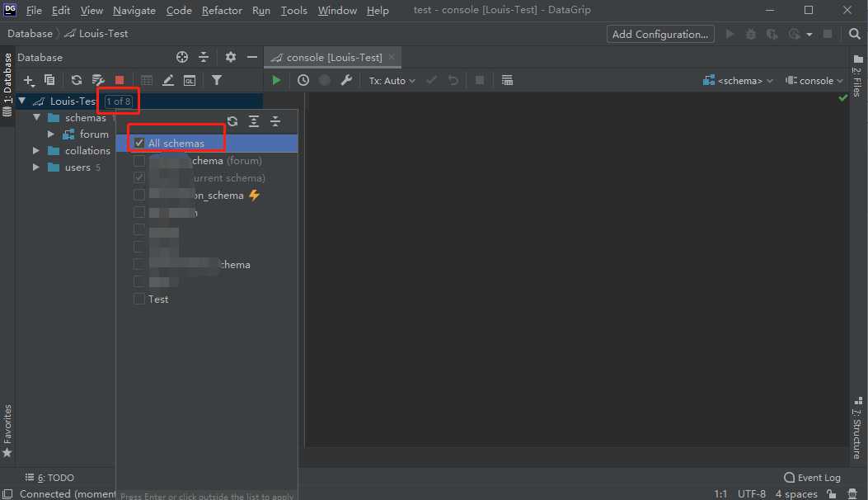Refresh the database tree
Image resolution: width=868 pixels, height=500 pixels.
[77, 80]
